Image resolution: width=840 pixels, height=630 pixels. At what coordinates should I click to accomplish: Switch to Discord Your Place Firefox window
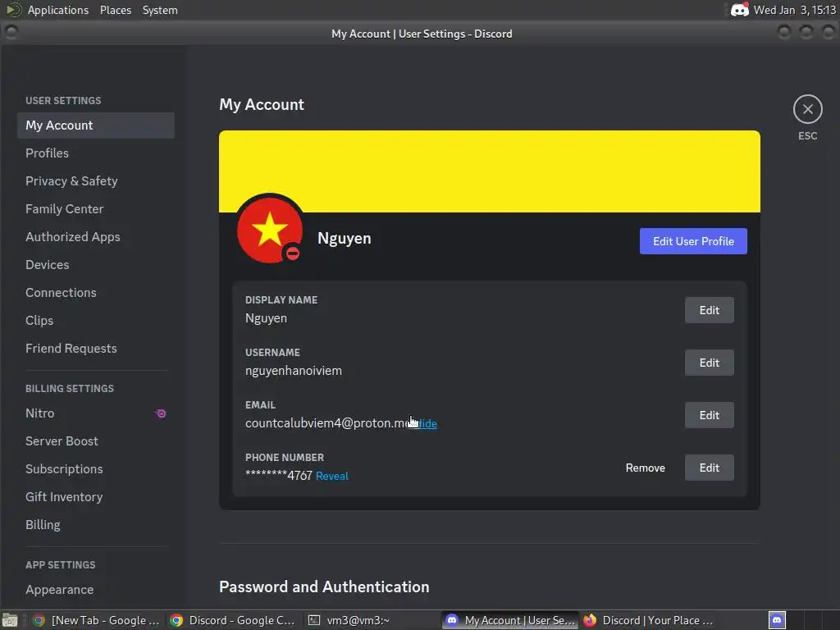point(648,620)
